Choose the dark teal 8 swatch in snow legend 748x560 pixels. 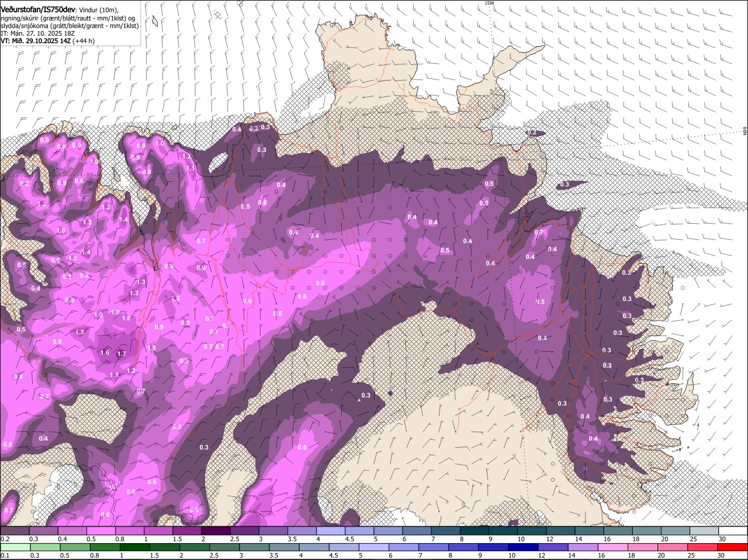pyautogui.click(x=473, y=531)
